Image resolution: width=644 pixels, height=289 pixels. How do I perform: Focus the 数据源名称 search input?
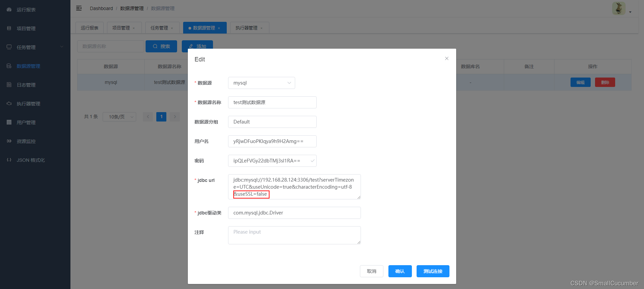(x=111, y=46)
